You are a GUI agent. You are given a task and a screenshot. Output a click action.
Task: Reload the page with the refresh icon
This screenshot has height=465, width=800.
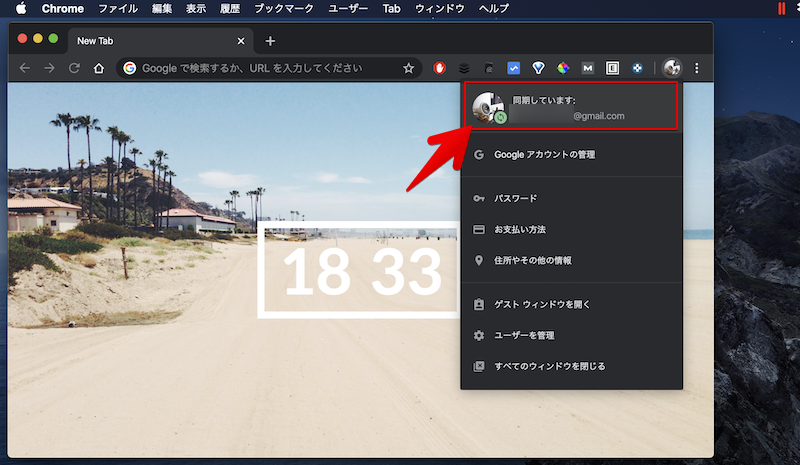[74, 68]
